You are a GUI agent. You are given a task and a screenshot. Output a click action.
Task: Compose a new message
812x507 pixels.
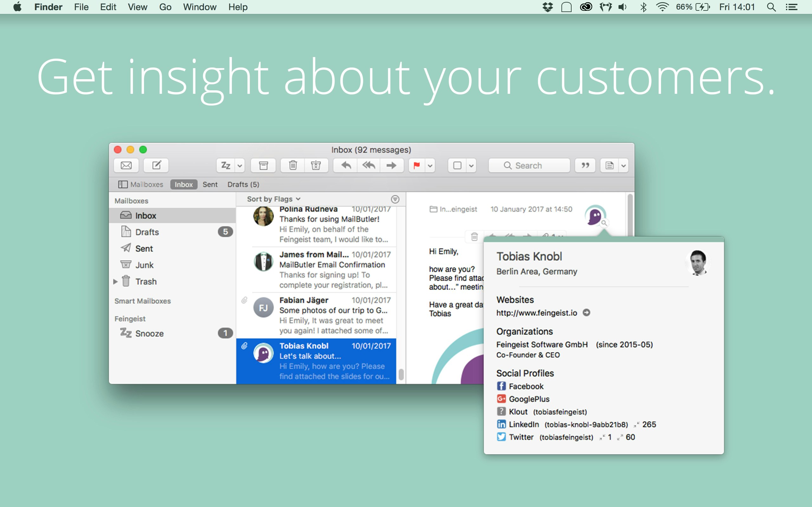click(x=156, y=165)
